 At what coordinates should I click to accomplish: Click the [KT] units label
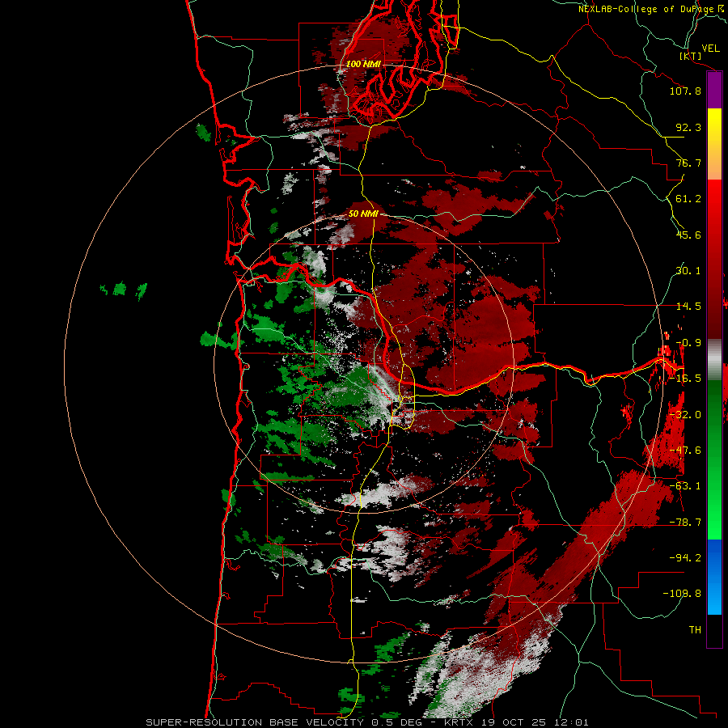(691, 56)
